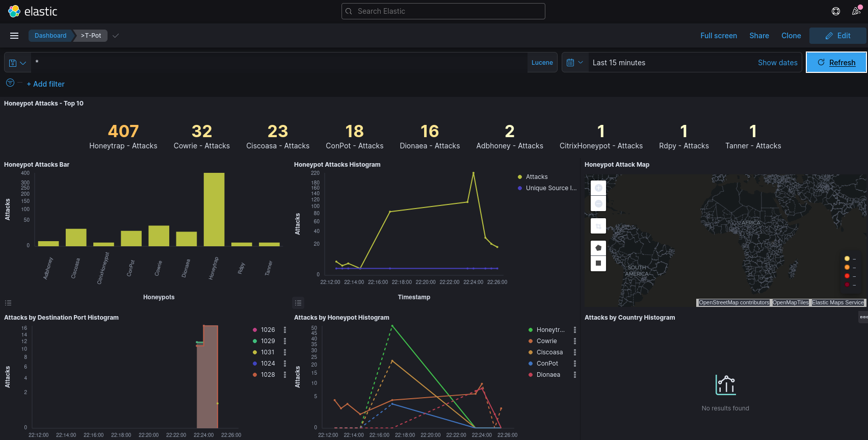Open options for port 1031 legend
Screen dimensions: 868x440
pos(285,352)
